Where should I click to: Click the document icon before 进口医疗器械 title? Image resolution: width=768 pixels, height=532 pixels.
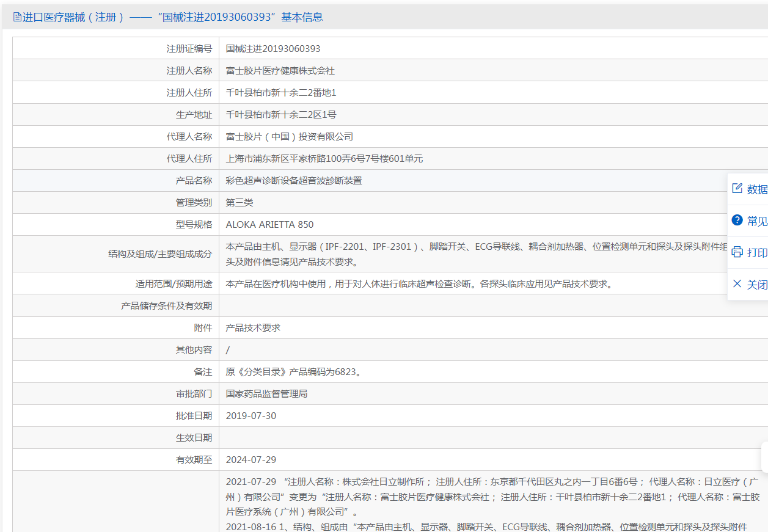tap(17, 17)
